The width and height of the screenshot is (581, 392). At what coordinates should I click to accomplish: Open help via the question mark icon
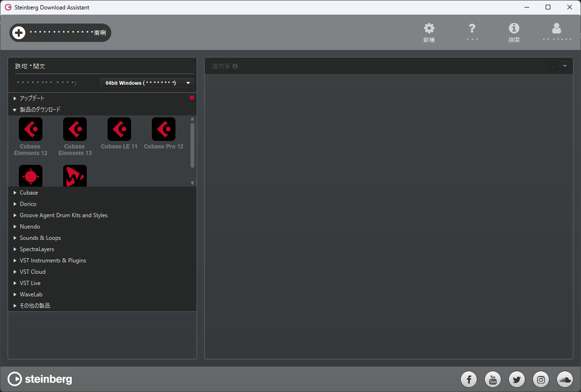[x=472, y=28]
